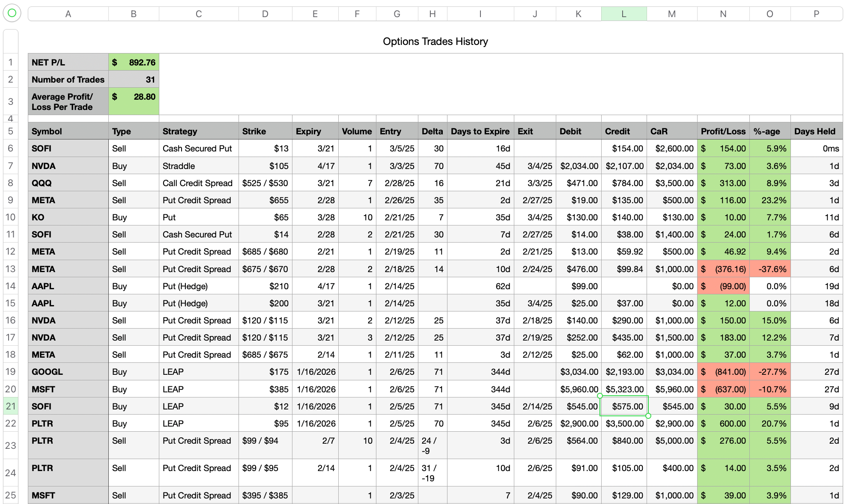Select the 19d days held cell
Screen dimensions: 847x504
817,286
